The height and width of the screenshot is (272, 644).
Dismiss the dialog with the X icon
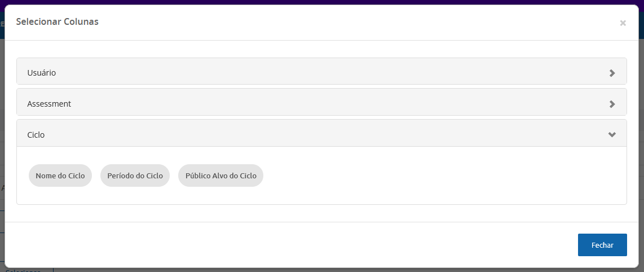[623, 23]
